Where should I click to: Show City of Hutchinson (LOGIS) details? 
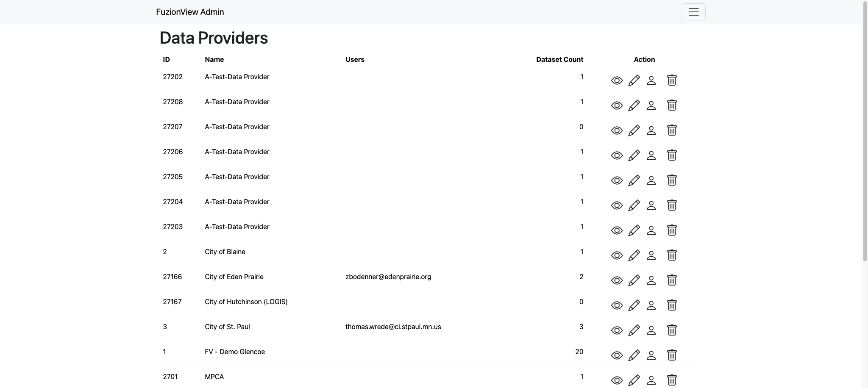[x=617, y=305]
